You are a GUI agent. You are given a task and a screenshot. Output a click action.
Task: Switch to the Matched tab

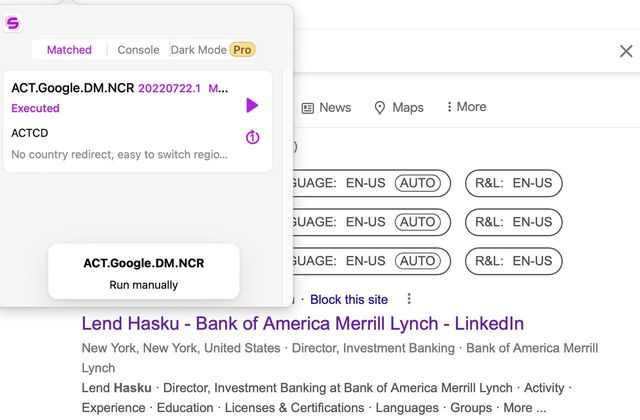coord(69,50)
